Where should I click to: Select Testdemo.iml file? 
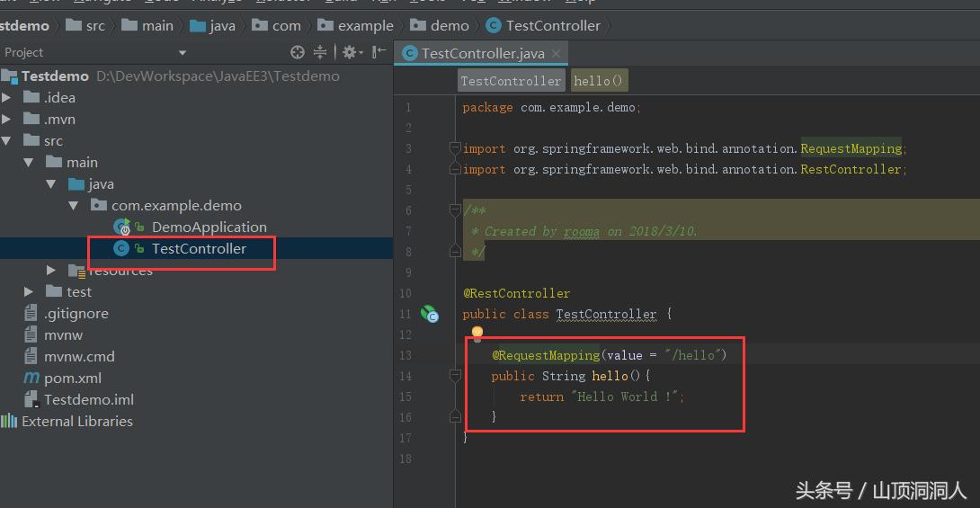pos(89,399)
